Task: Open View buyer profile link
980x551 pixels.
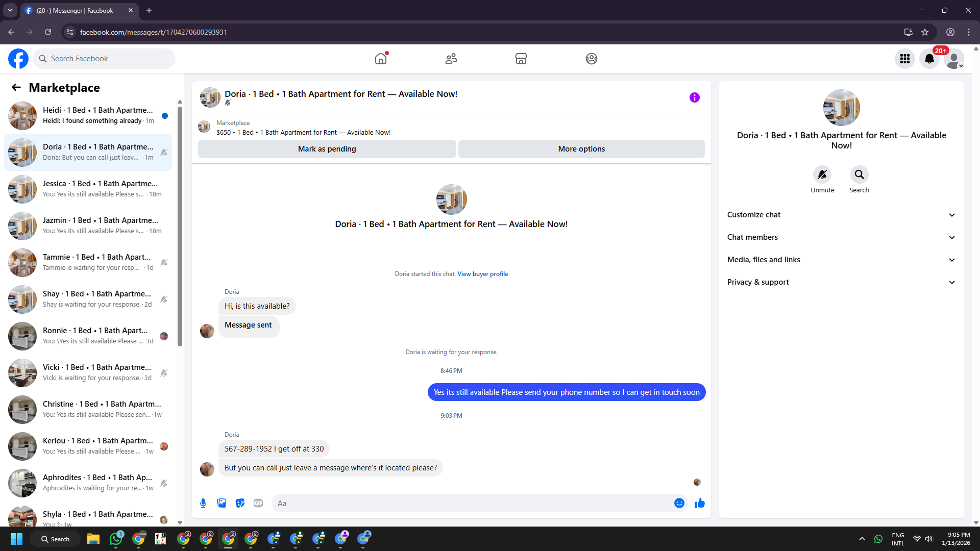Action: 482,274
